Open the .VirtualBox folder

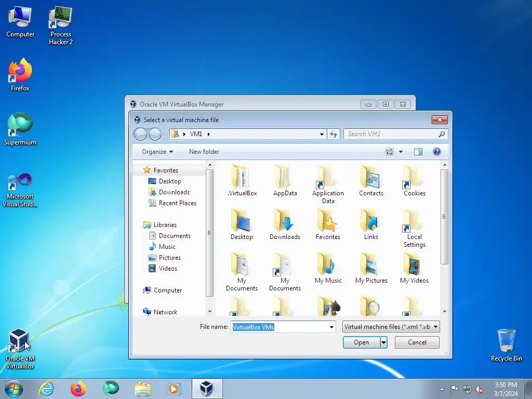[242, 181]
